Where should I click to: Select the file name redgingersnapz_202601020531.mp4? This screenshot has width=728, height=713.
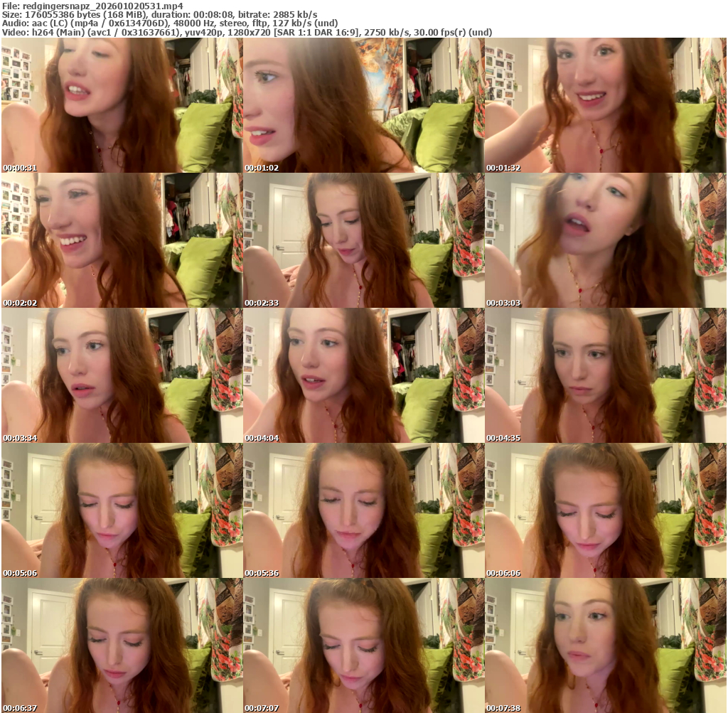tap(102, 6)
